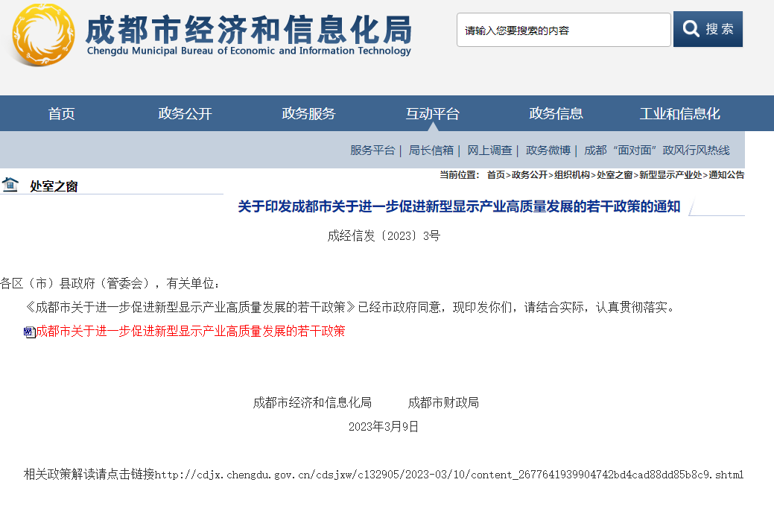The image size is (774, 532).
Task: Click 新型显示产业处 in the breadcrumb
Action: pos(670,175)
